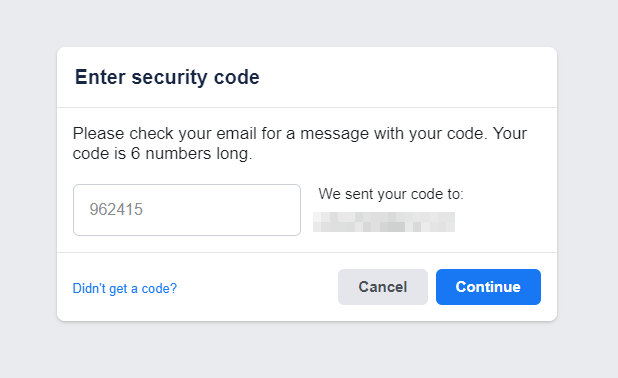Image resolution: width=618 pixels, height=378 pixels.
Task: Click the "Please check your email" instruction line
Action: coord(300,134)
